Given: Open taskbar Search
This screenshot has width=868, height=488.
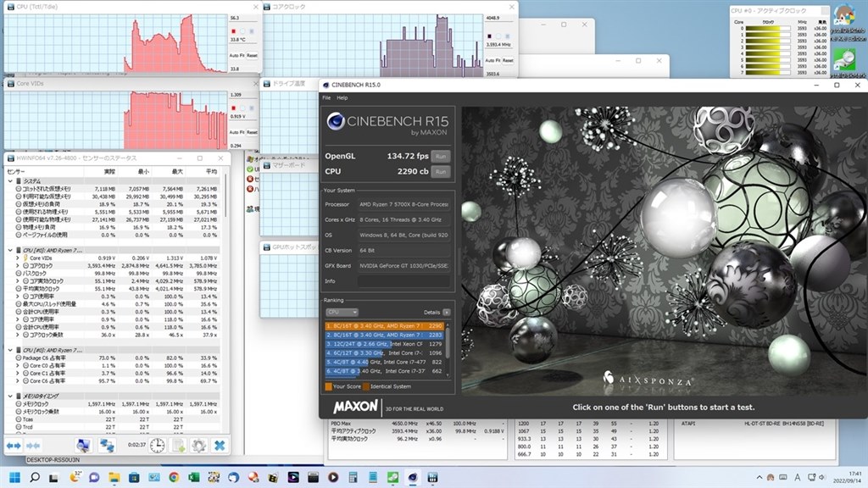Looking at the screenshot, I should [x=34, y=477].
